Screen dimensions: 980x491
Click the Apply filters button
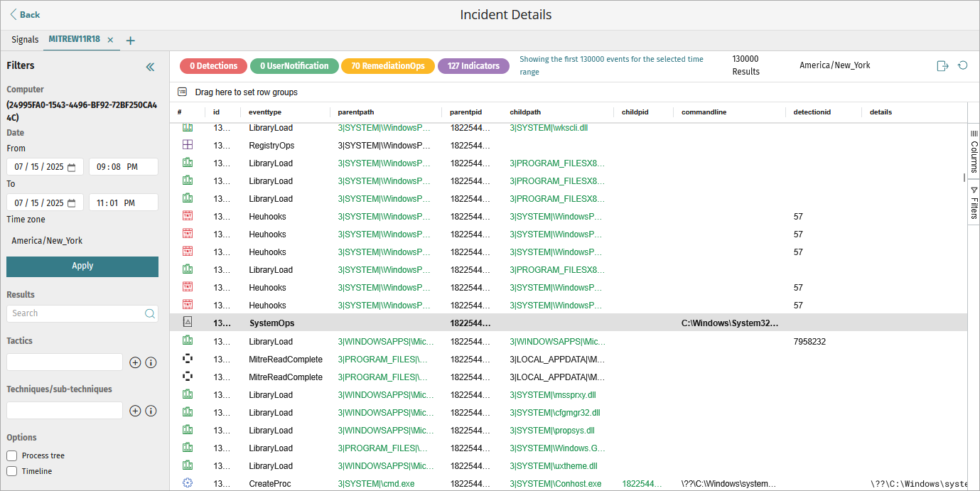82,266
